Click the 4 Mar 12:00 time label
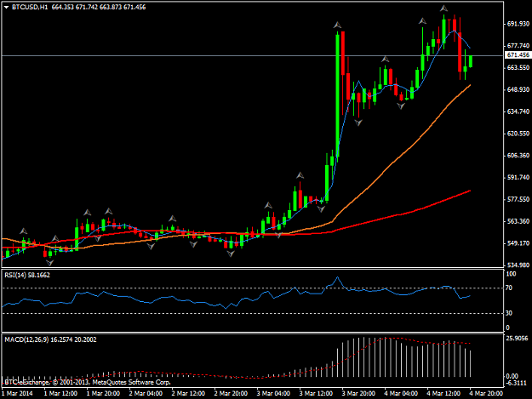Image resolution: width=532 pixels, height=399 pixels. point(443,393)
